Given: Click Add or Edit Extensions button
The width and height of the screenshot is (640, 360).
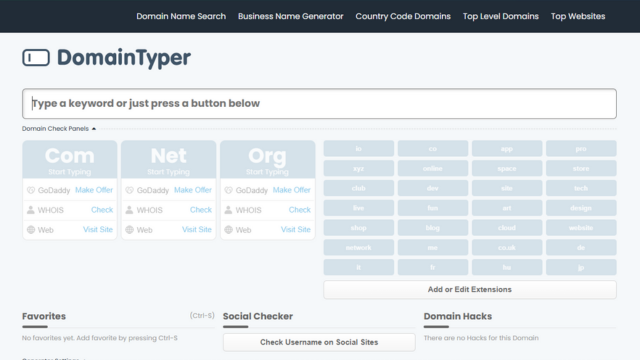Looking at the screenshot, I should tap(470, 289).
